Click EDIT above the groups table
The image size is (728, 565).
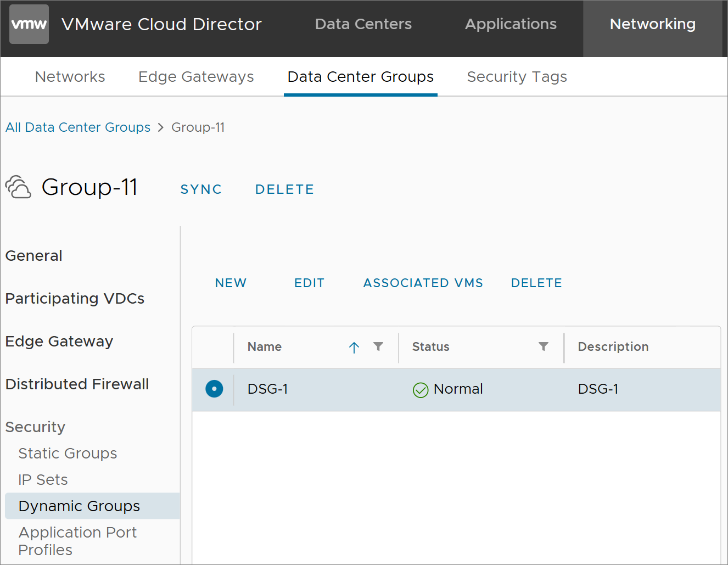[x=309, y=283]
